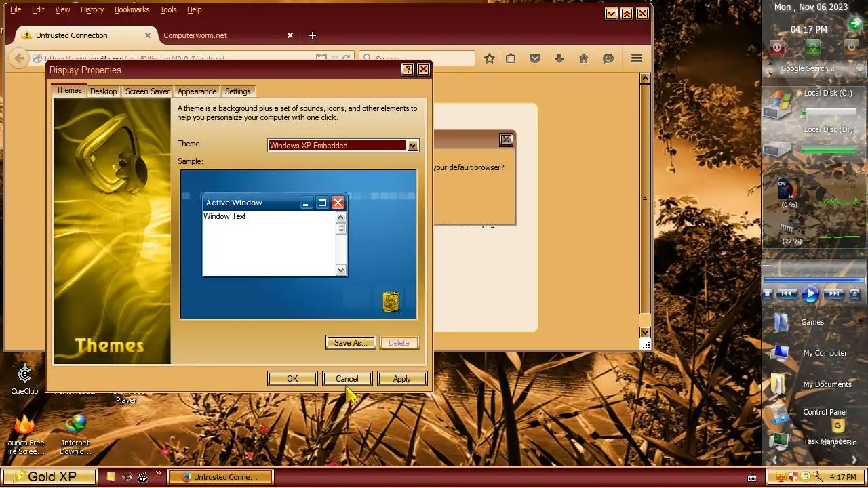Play media with sidebar play button
The image size is (868, 488).
tap(810, 293)
